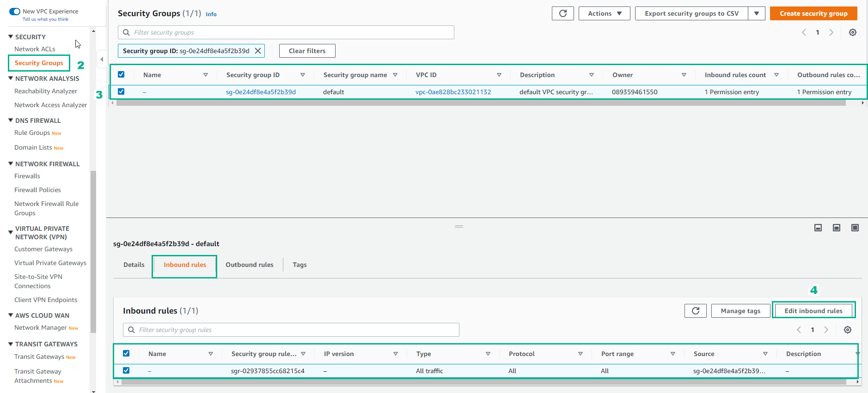The height and width of the screenshot is (393, 868).
Task: Collapse the left navigation pane arrow
Action: (102, 59)
